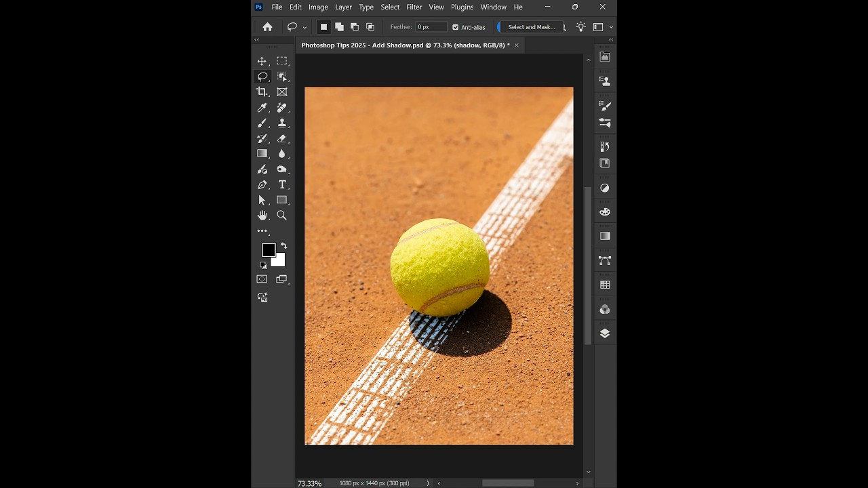868x488 pixels.
Task: Open the Layers panel icon
Action: click(x=605, y=333)
